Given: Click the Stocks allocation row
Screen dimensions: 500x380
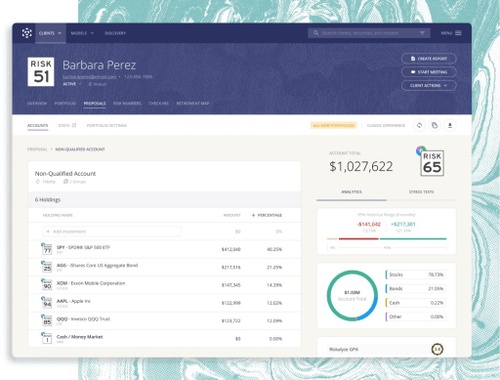Looking at the screenshot, I should 416,274.
